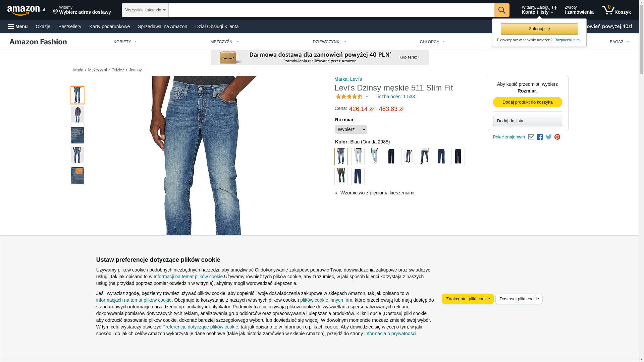The width and height of the screenshot is (644, 362).
Task: Click the search magnifier icon button
Action: pos(502,10)
